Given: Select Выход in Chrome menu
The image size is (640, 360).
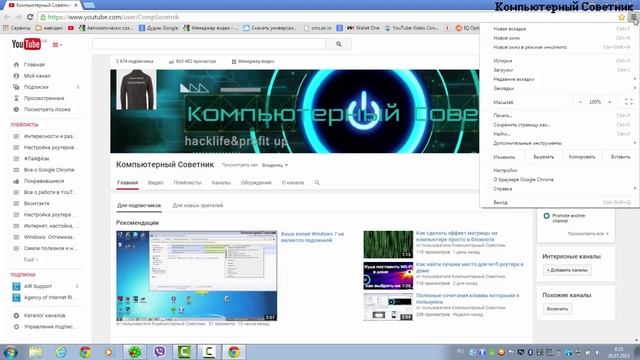Looking at the screenshot, I should click(558, 202).
